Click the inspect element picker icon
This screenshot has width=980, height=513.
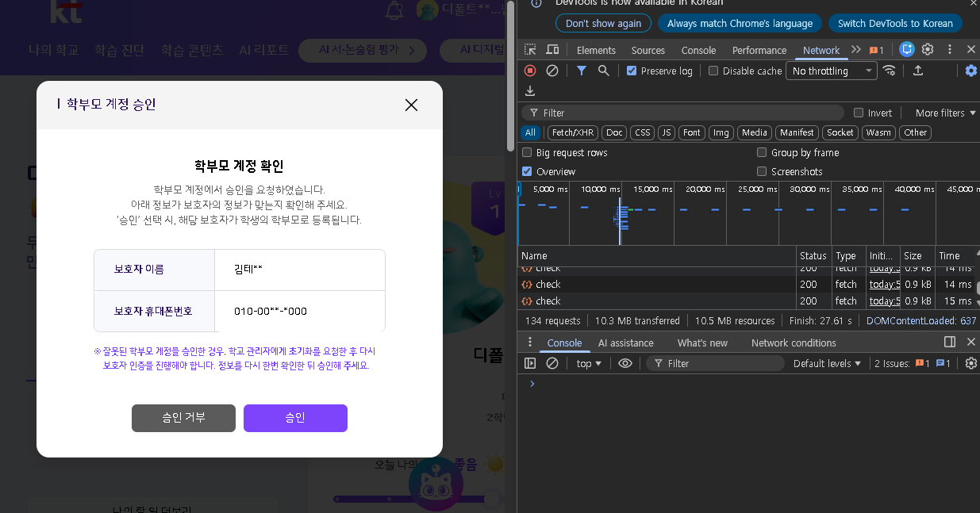[x=530, y=50]
